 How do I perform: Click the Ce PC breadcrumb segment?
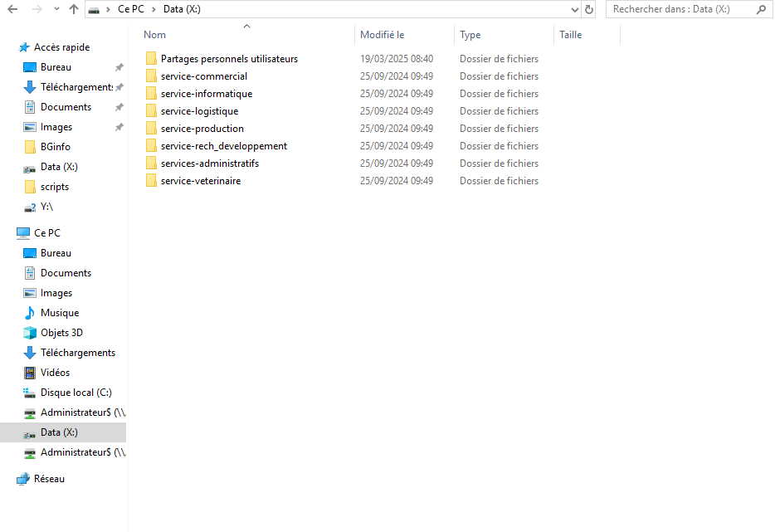(130, 9)
